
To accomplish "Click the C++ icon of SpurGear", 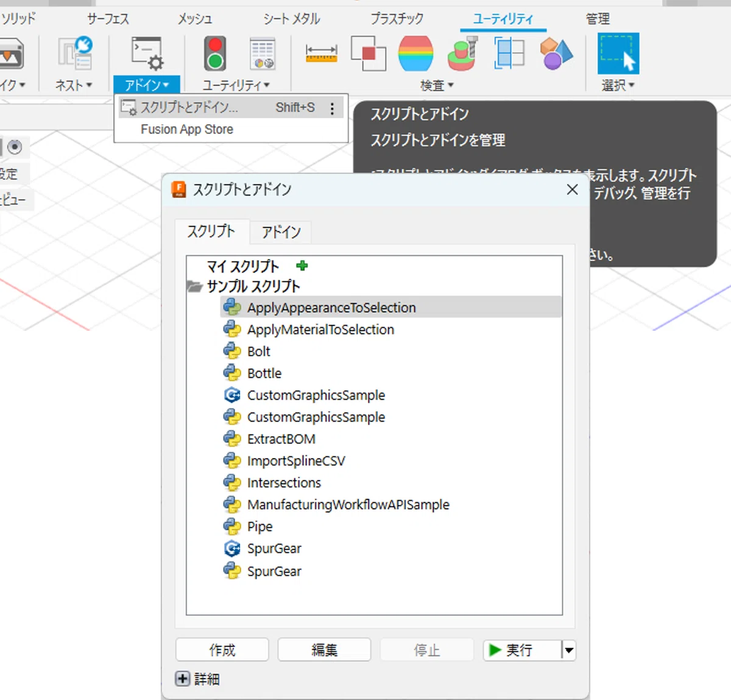I will click(x=232, y=548).
